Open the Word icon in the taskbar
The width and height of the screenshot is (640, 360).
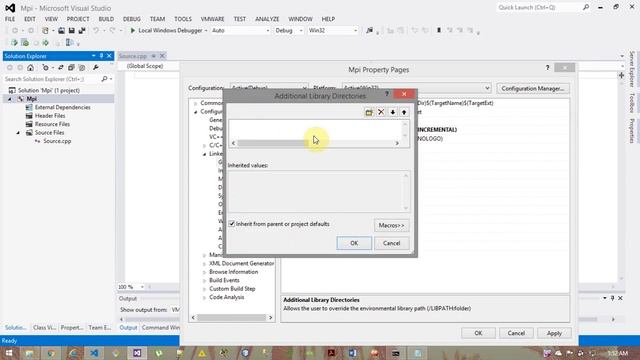353,353
